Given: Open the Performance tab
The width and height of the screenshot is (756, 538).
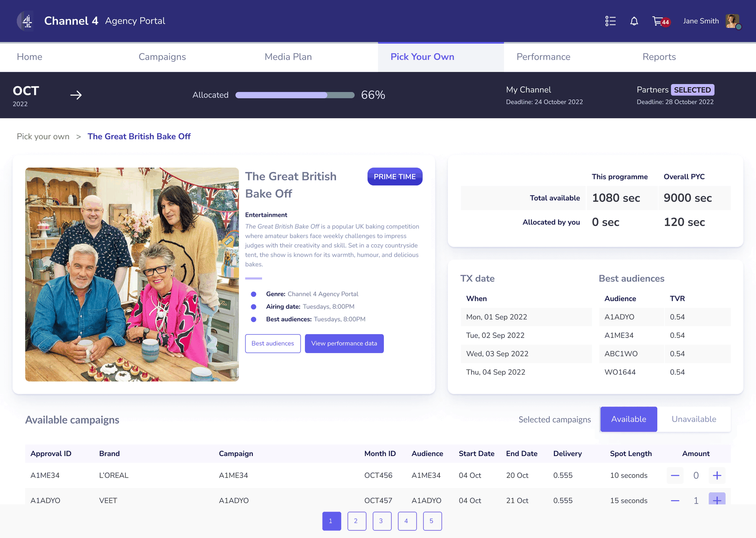Looking at the screenshot, I should 543,57.
